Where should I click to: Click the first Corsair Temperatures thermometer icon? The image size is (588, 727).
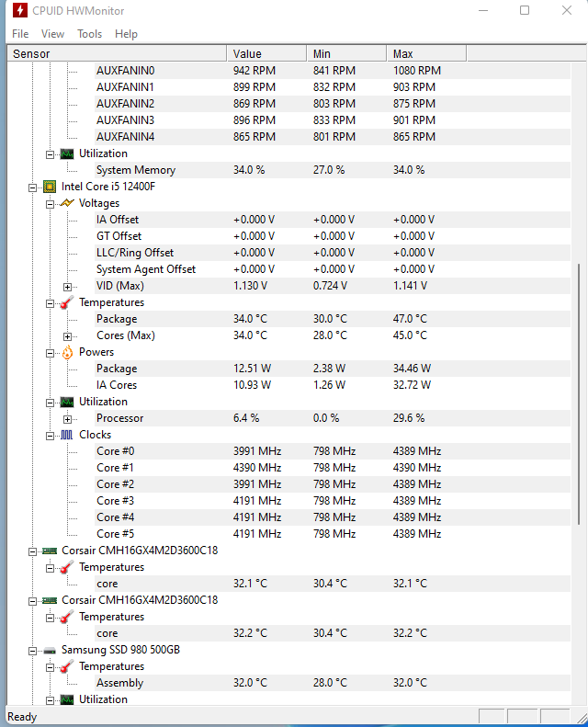point(67,567)
